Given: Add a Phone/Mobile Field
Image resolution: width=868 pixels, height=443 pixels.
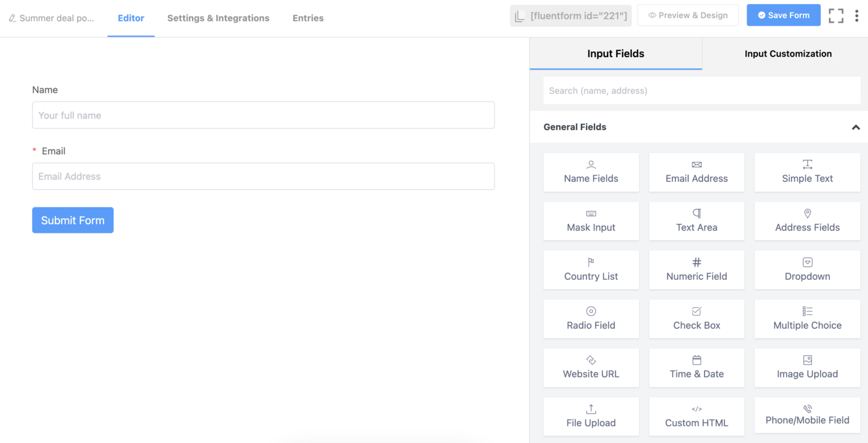Looking at the screenshot, I should [x=807, y=416].
